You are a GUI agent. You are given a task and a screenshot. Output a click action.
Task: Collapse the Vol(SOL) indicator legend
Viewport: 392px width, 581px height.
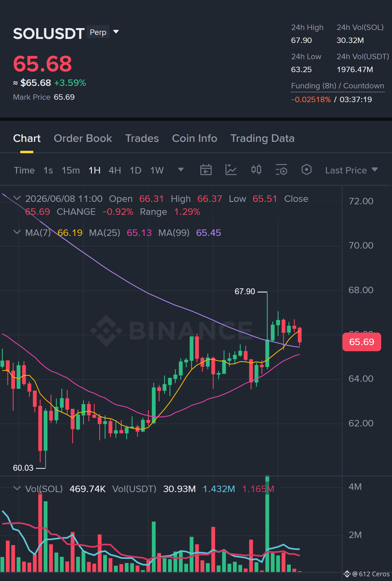(17, 489)
